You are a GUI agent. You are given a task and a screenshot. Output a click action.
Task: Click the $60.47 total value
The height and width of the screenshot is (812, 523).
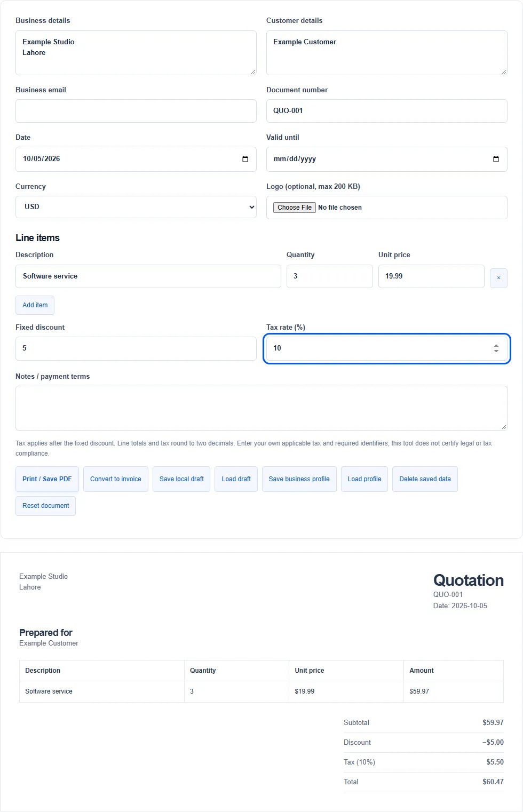tap(493, 782)
